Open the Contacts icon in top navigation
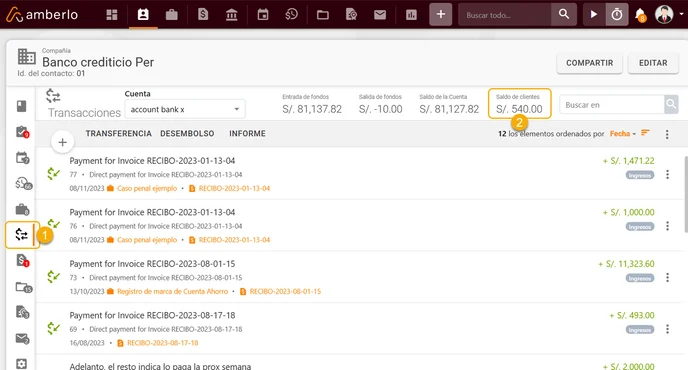688x370 pixels. 143,14
